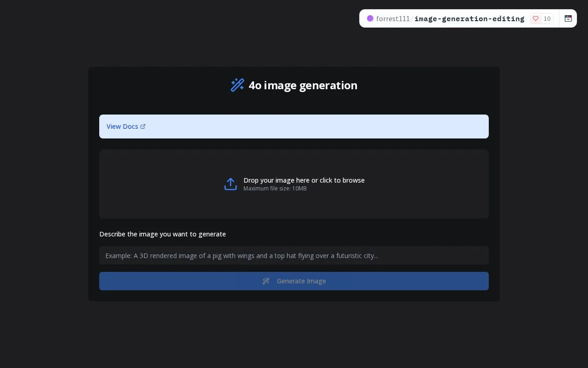588x368 pixels.
Task: Open the image-generation-editing space link
Action: [x=469, y=18]
